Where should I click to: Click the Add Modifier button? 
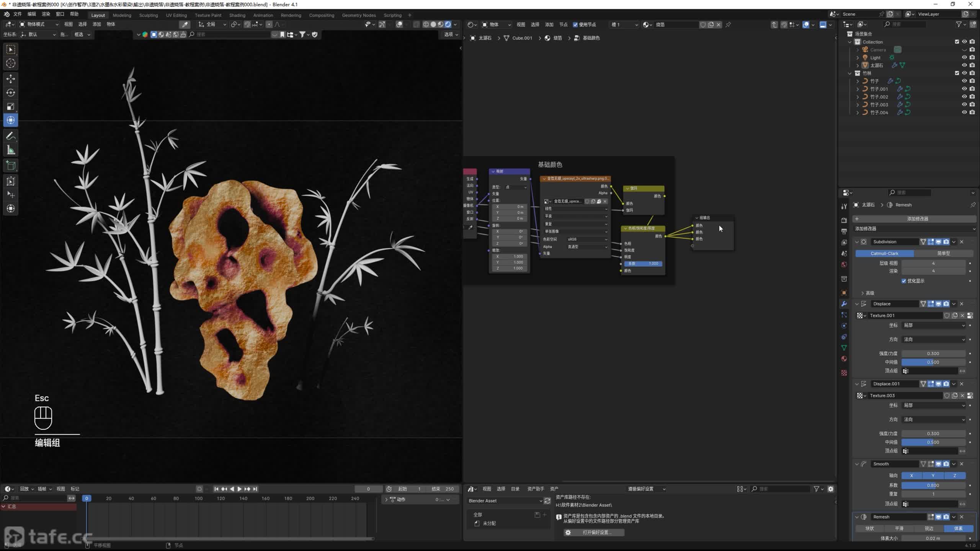pyautogui.click(x=917, y=219)
